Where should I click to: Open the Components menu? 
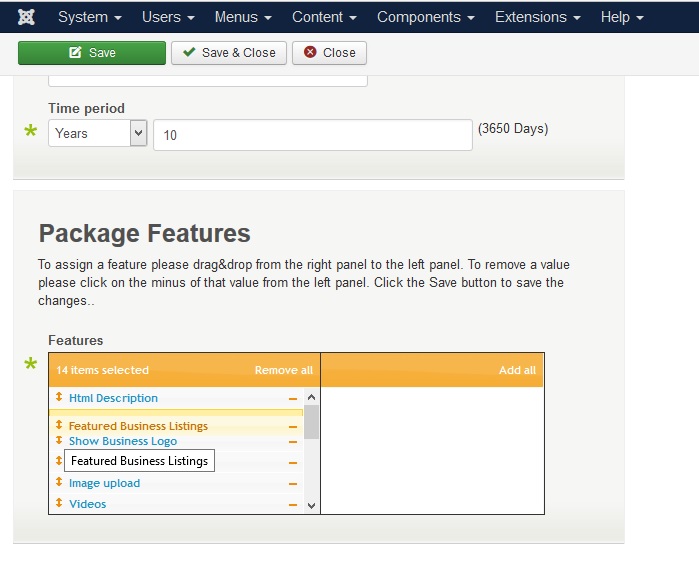pos(426,17)
